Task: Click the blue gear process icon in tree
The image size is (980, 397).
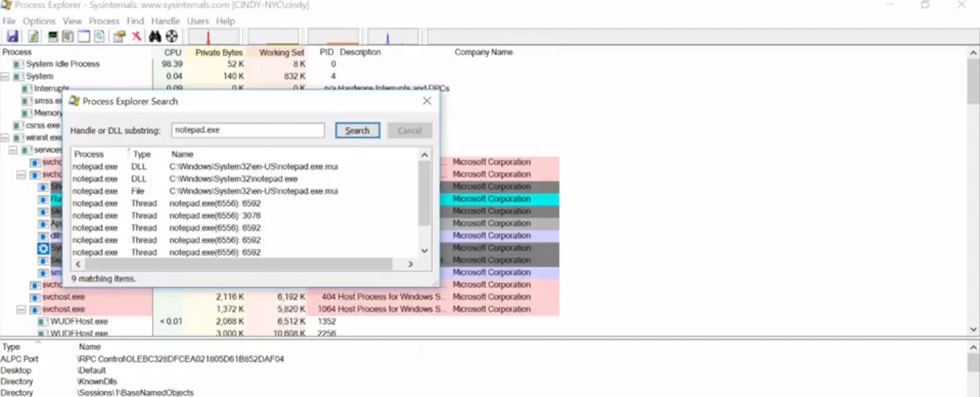Action: [x=44, y=248]
